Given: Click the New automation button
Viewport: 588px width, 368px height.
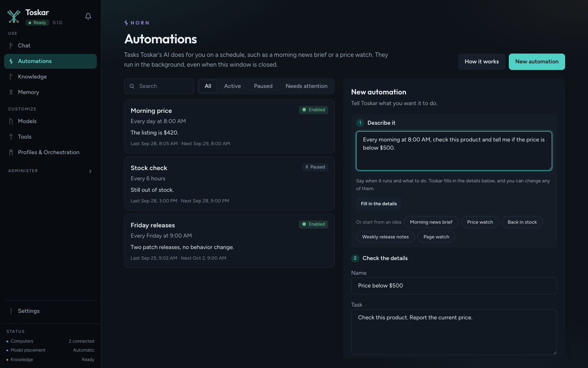Looking at the screenshot, I should tap(537, 62).
